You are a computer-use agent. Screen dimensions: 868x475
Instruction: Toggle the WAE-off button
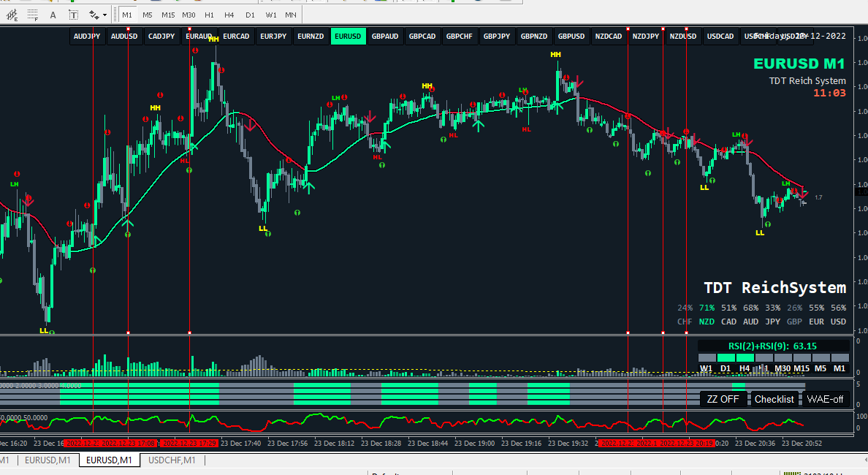[825, 399]
